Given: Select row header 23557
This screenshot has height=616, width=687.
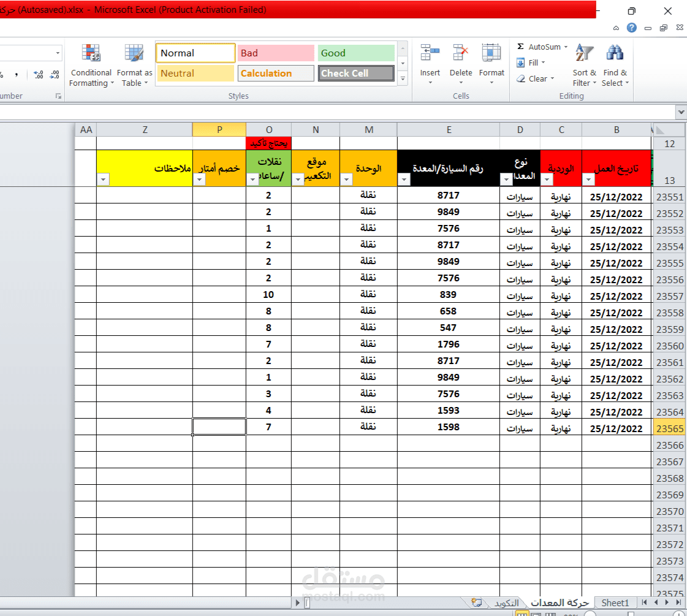Looking at the screenshot, I should pyautogui.click(x=669, y=297).
